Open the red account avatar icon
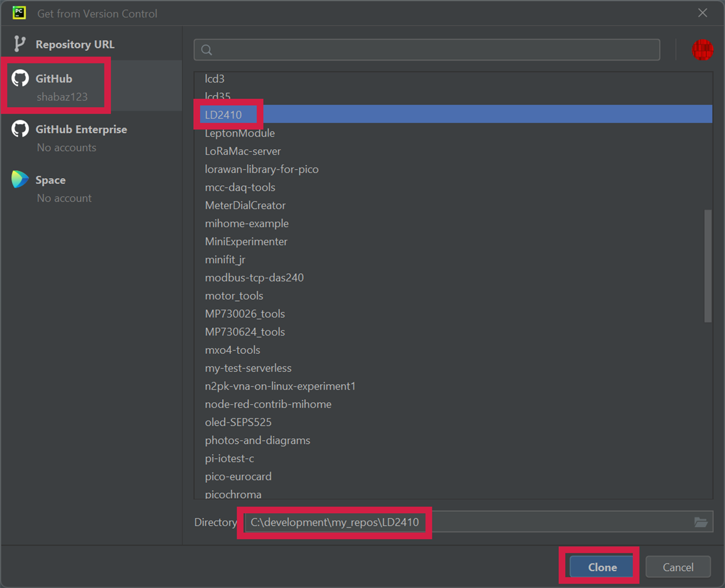 click(702, 50)
